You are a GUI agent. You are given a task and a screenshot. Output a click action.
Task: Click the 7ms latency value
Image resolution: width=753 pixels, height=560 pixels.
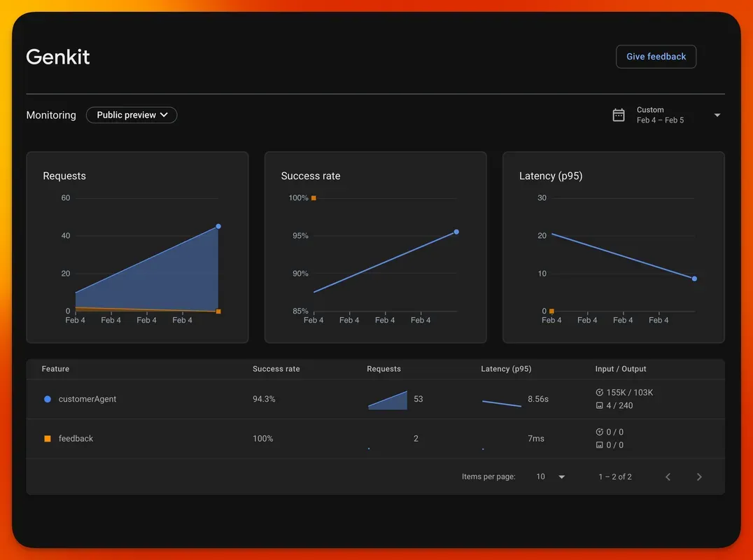click(x=536, y=438)
